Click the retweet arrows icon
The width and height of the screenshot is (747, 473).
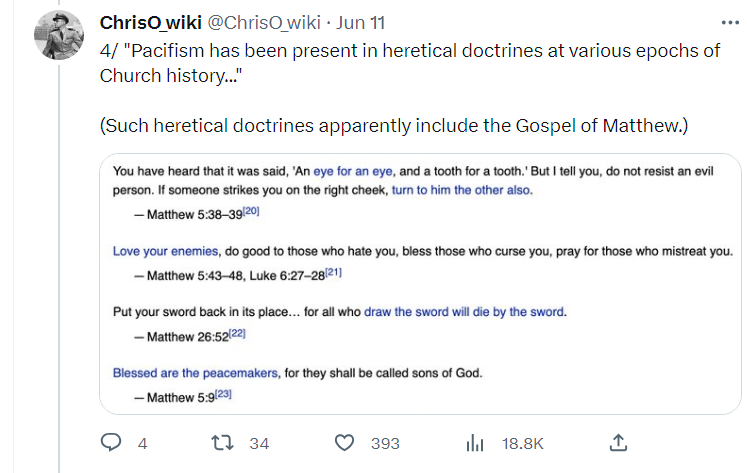(x=222, y=443)
